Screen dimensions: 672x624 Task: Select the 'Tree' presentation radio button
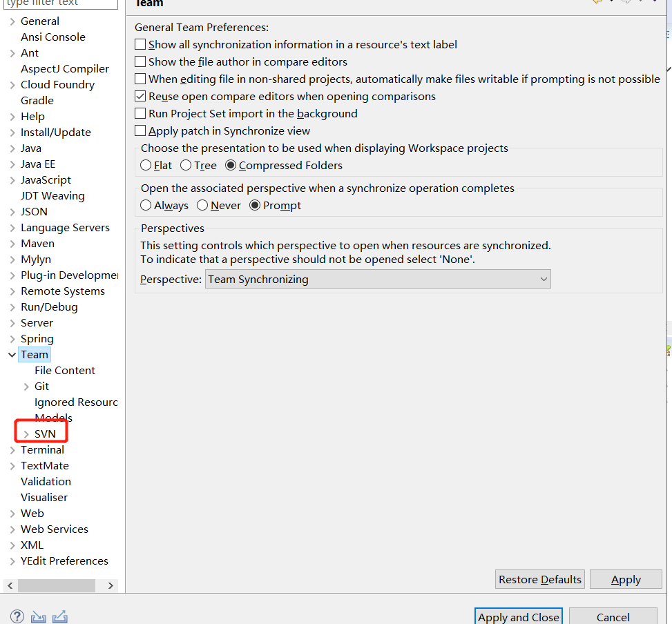[186, 165]
